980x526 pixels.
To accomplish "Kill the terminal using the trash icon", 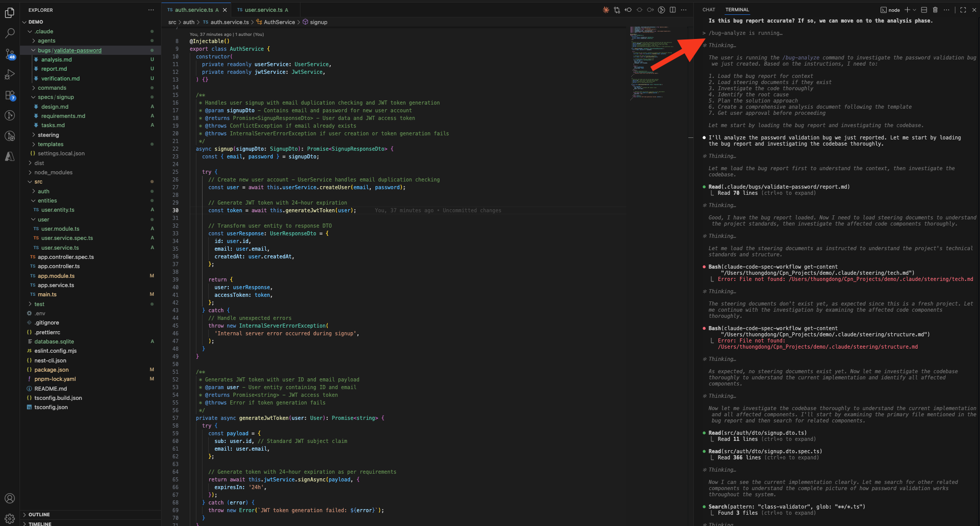I will tap(935, 10).
